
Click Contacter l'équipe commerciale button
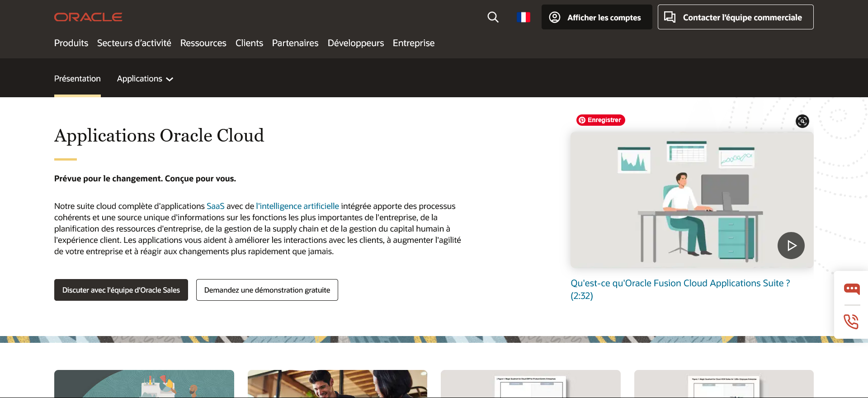point(735,17)
